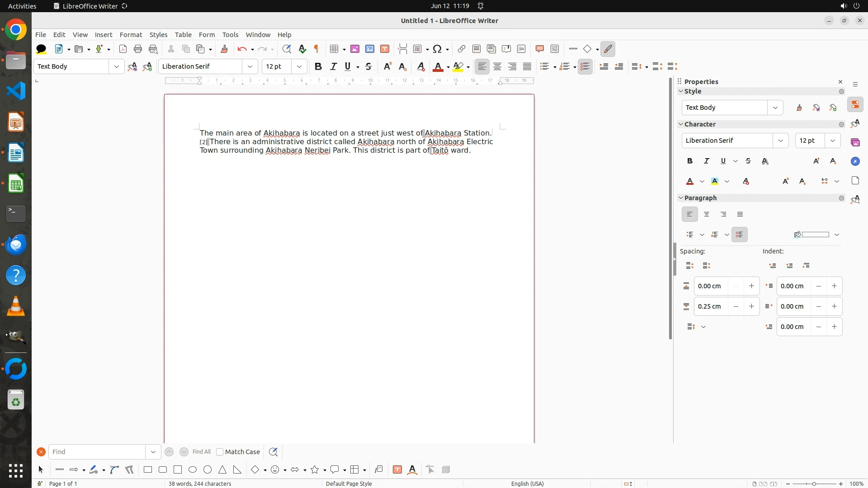Toggle Bold in the main toolbar
The width and height of the screenshot is (868, 488).
click(318, 66)
